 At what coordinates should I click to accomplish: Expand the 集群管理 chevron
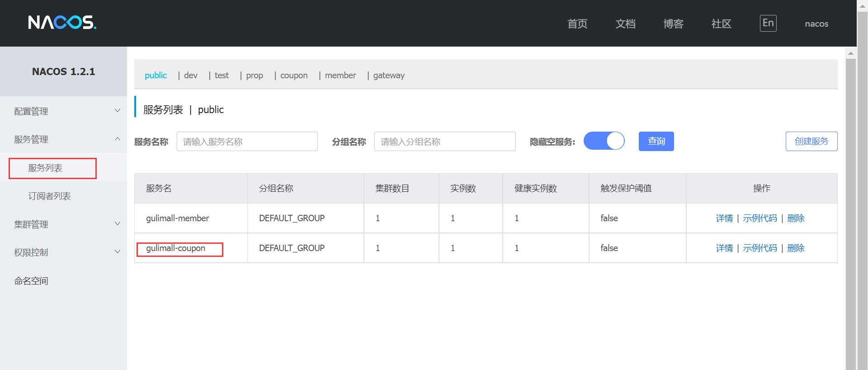click(x=118, y=223)
